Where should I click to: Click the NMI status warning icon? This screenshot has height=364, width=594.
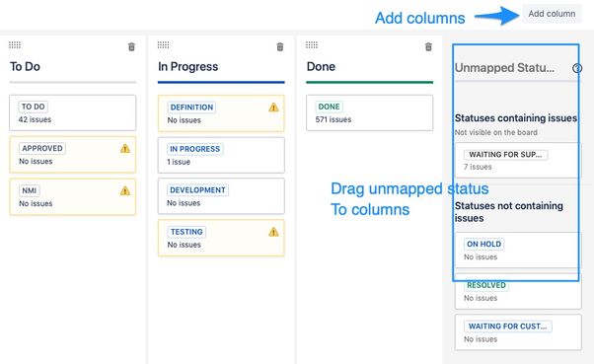[x=125, y=191]
